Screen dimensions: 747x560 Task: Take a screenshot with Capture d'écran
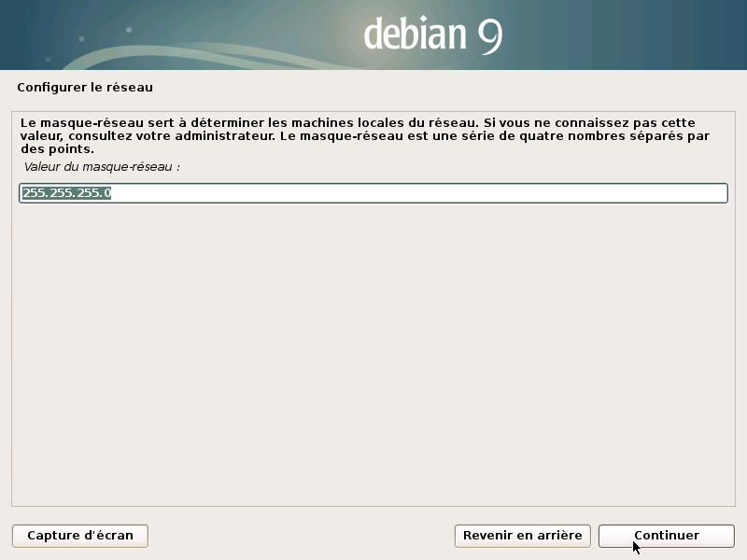(x=80, y=536)
